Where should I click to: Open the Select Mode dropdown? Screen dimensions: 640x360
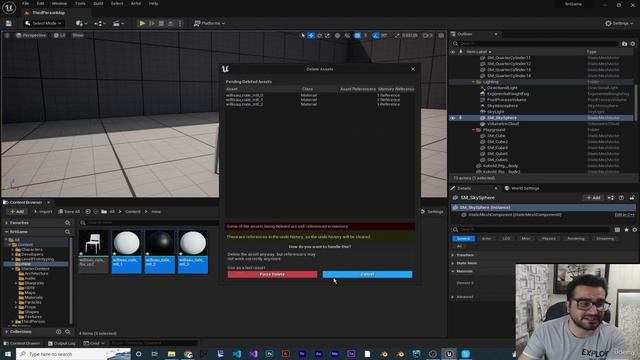click(43, 23)
